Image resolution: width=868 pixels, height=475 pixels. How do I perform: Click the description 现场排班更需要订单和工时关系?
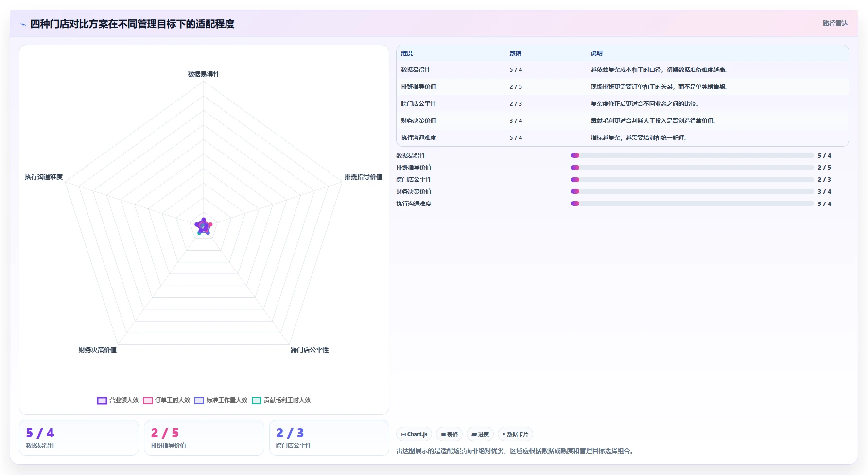660,87
